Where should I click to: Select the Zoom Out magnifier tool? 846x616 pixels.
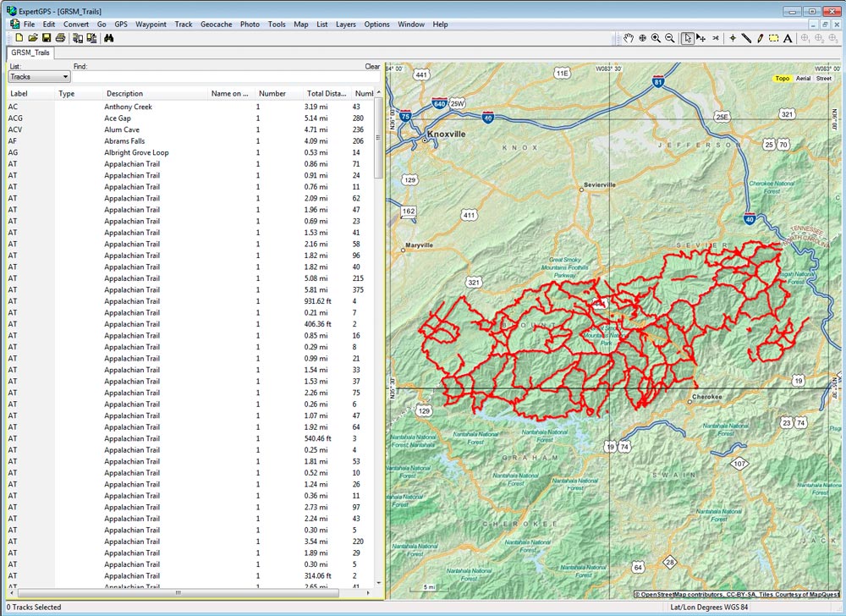669,38
